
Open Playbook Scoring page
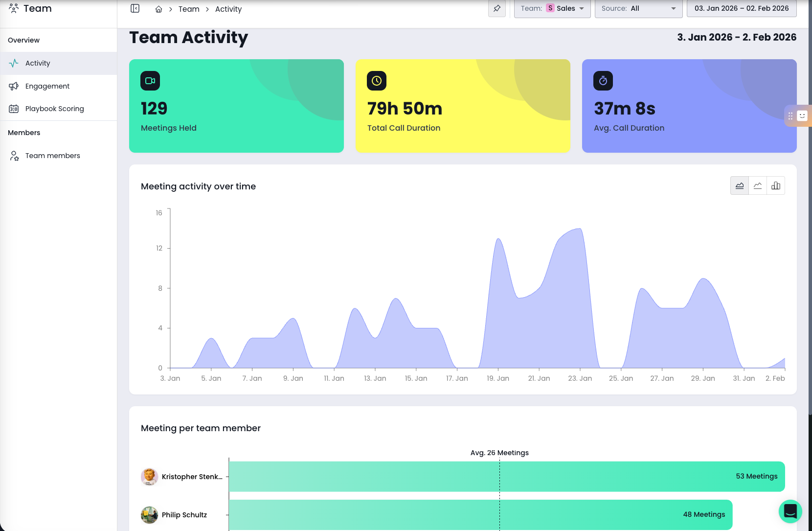tap(54, 109)
